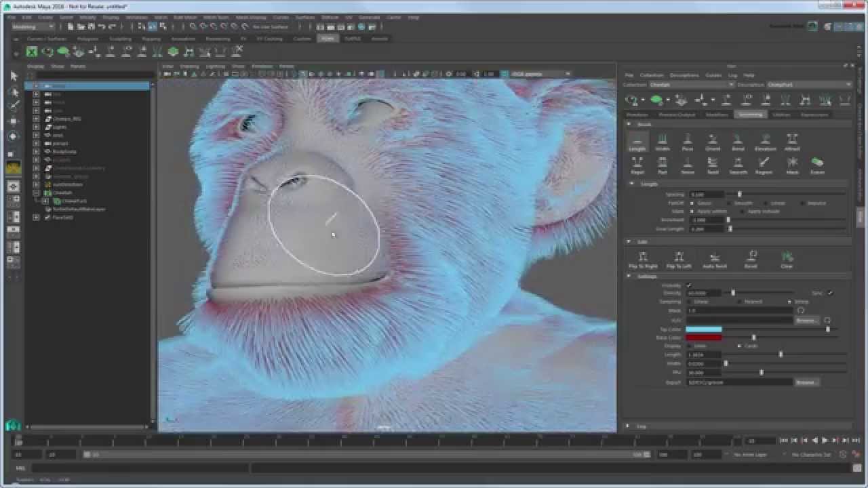Select the Linear falloff radio button
Image resolution: width=868 pixels, height=488 pixels.
point(766,203)
